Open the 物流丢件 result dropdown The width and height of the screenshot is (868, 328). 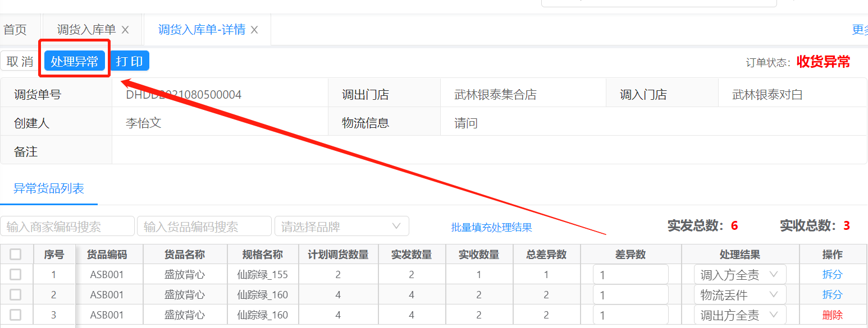739,295
